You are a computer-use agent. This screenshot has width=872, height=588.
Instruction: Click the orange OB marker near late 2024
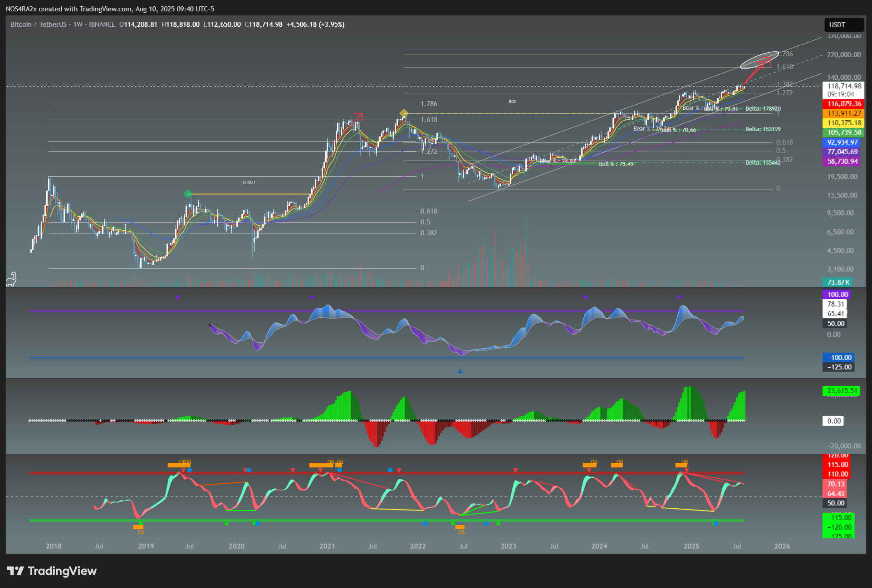(681, 465)
